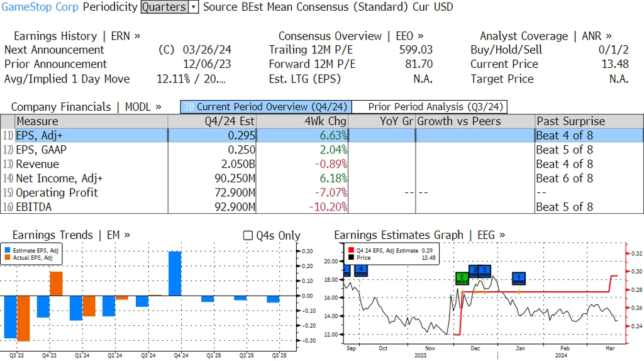Click the blue marker numbered 3 on the graph
This screenshot has width=644, height=361.
tap(485, 270)
